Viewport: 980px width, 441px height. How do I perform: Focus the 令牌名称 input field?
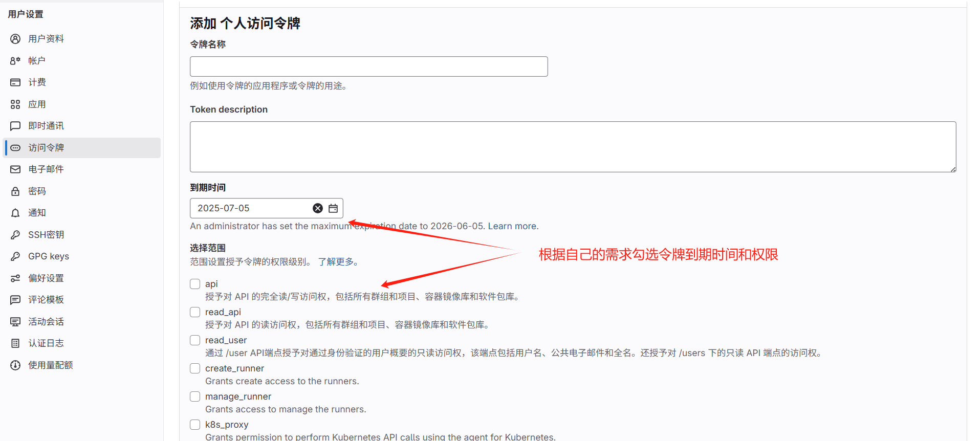pos(369,67)
